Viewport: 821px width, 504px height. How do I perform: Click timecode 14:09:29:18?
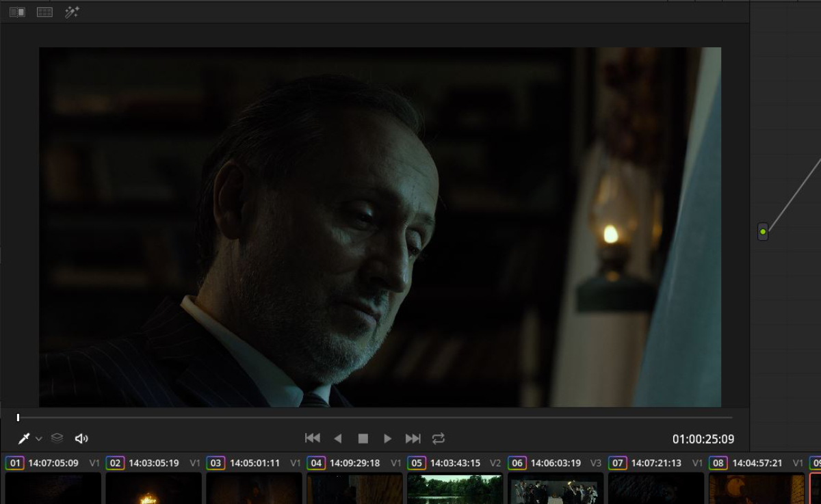(x=355, y=463)
